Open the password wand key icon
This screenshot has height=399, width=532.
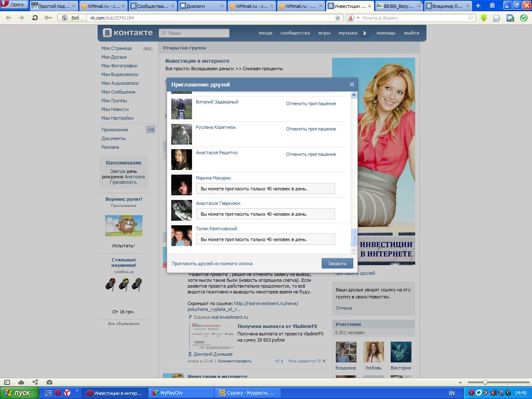[x=48, y=18]
